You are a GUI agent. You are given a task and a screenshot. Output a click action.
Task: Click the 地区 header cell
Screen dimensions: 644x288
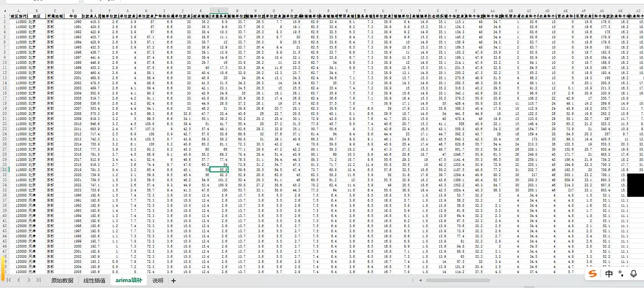tap(37, 16)
